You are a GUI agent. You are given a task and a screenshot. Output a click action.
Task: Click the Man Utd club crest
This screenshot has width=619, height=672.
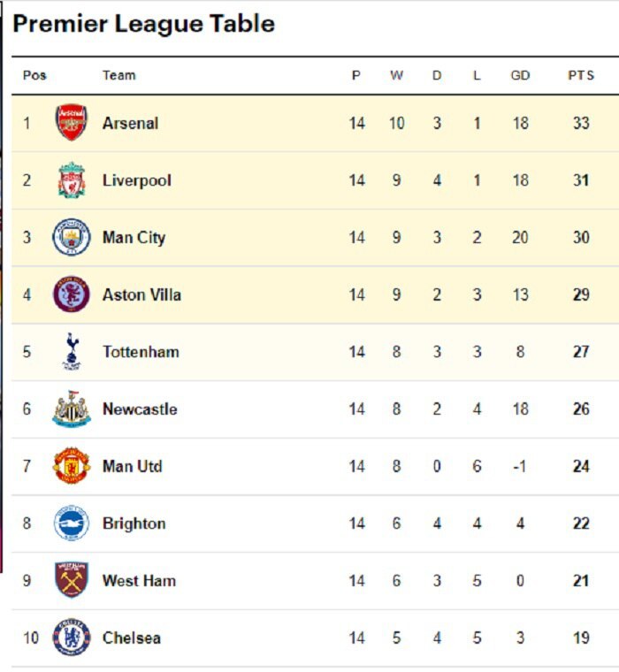[72, 466]
